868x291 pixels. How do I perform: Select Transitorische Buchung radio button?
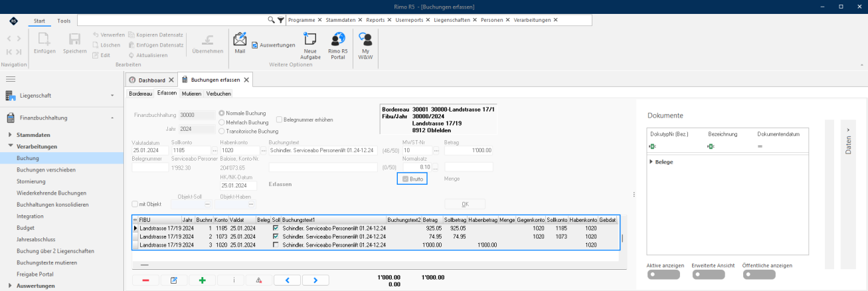tap(222, 131)
